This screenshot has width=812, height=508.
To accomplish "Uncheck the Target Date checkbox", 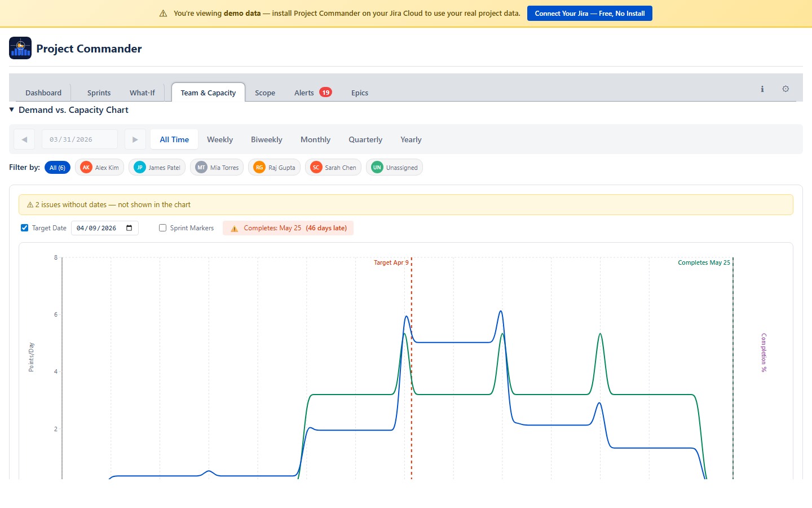I will point(24,227).
